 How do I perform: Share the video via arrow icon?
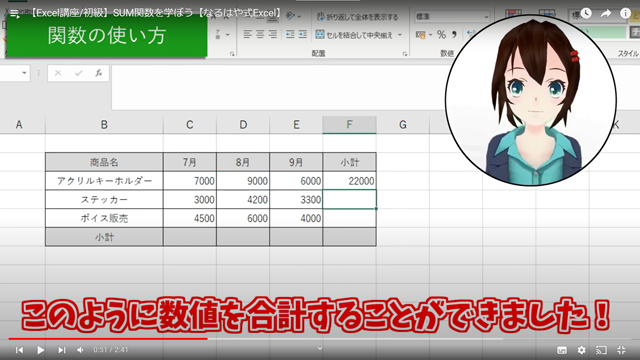click(x=606, y=13)
